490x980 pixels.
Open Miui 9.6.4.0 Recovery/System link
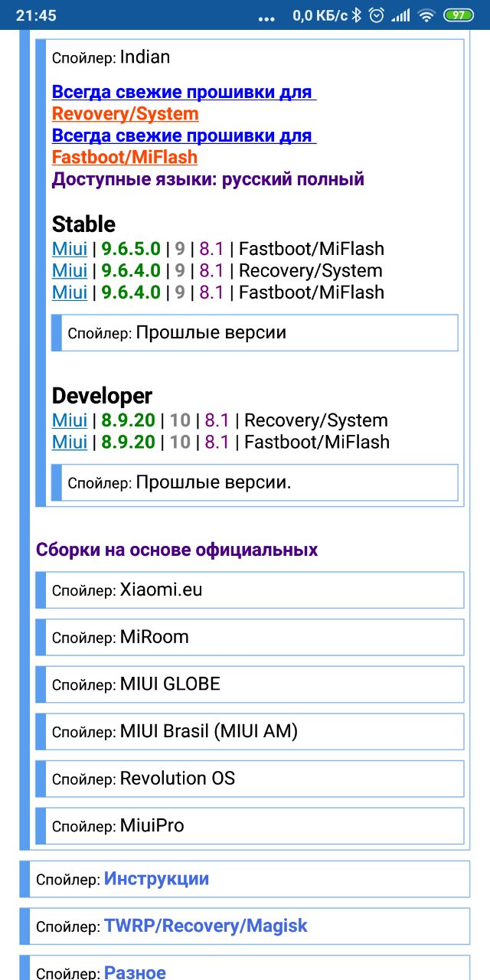[x=70, y=270]
